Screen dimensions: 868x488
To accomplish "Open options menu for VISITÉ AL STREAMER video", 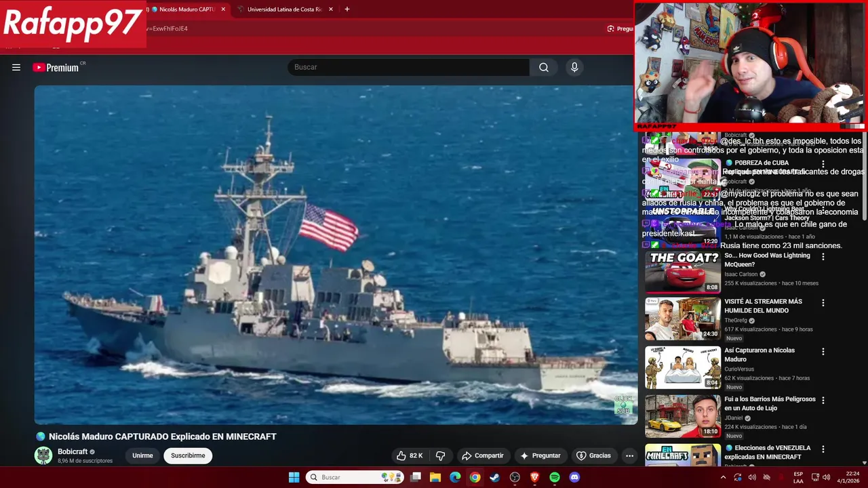I will [x=823, y=303].
